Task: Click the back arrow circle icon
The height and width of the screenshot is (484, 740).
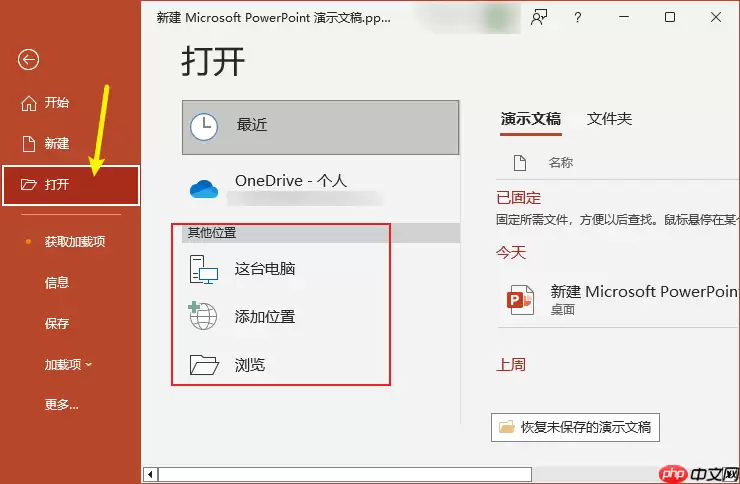Action: coord(28,60)
